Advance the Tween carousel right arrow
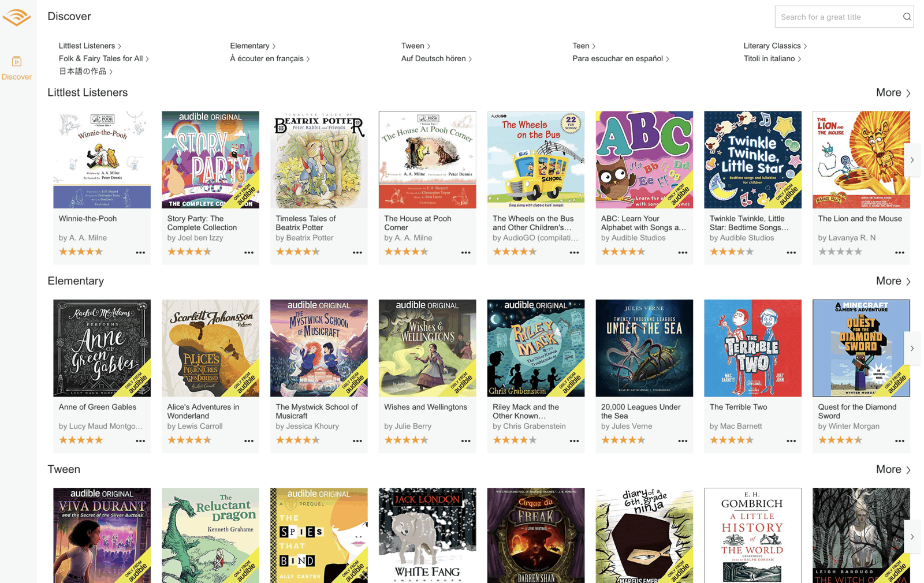 (912, 536)
